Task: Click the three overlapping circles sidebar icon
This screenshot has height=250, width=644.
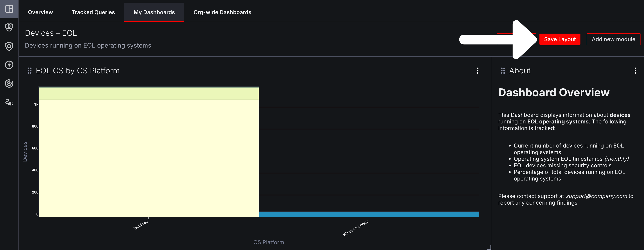Action: (9, 27)
